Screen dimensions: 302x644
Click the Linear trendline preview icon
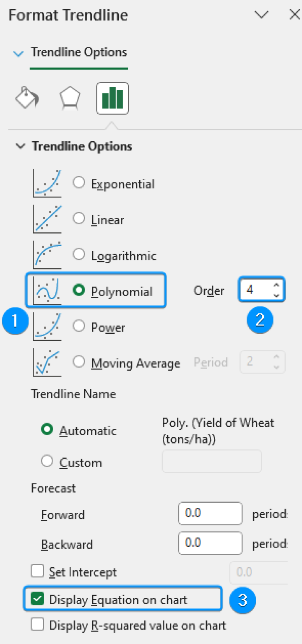coord(47,218)
